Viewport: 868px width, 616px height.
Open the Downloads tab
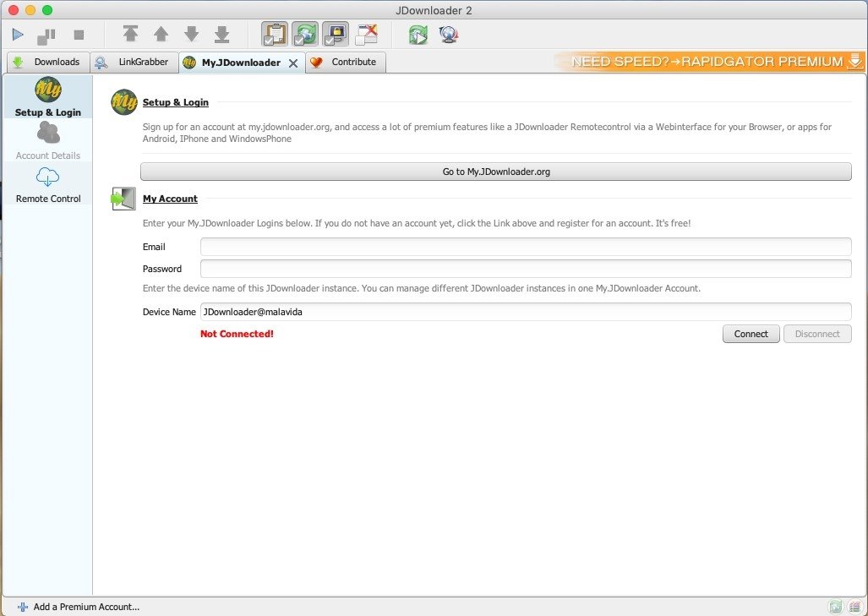pyautogui.click(x=46, y=62)
